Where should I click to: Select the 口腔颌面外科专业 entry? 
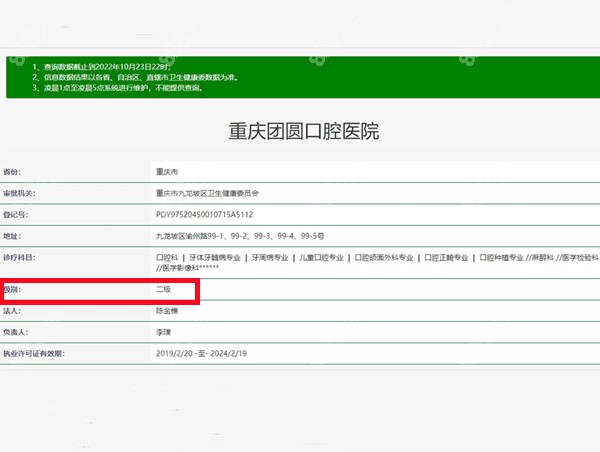point(384,258)
